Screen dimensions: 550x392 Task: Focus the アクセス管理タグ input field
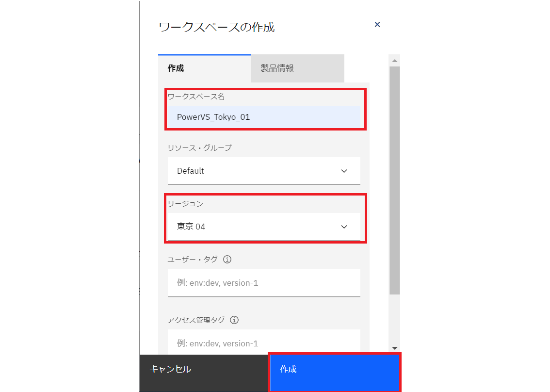coord(264,342)
